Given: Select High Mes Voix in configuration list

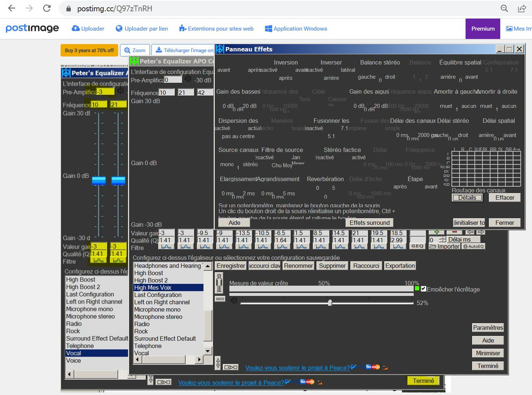Looking at the screenshot, I should (x=168, y=287).
